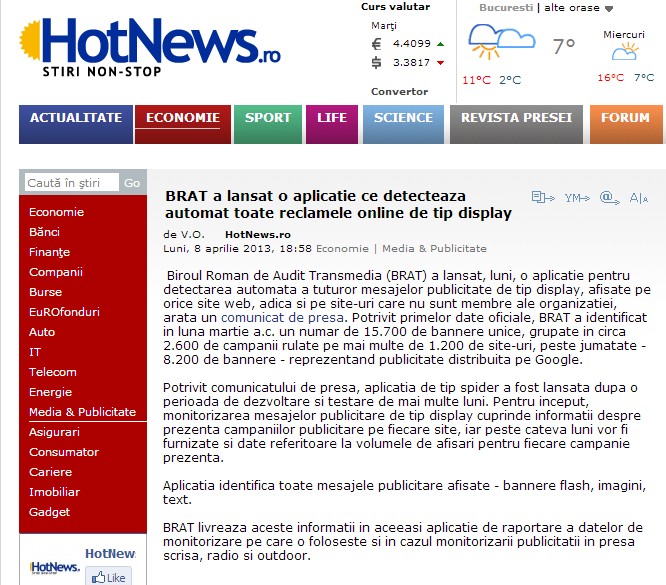Image resolution: width=666 pixels, height=585 pixels.
Task: Select Media & Publicitate in the sidebar
Action: click(82, 412)
